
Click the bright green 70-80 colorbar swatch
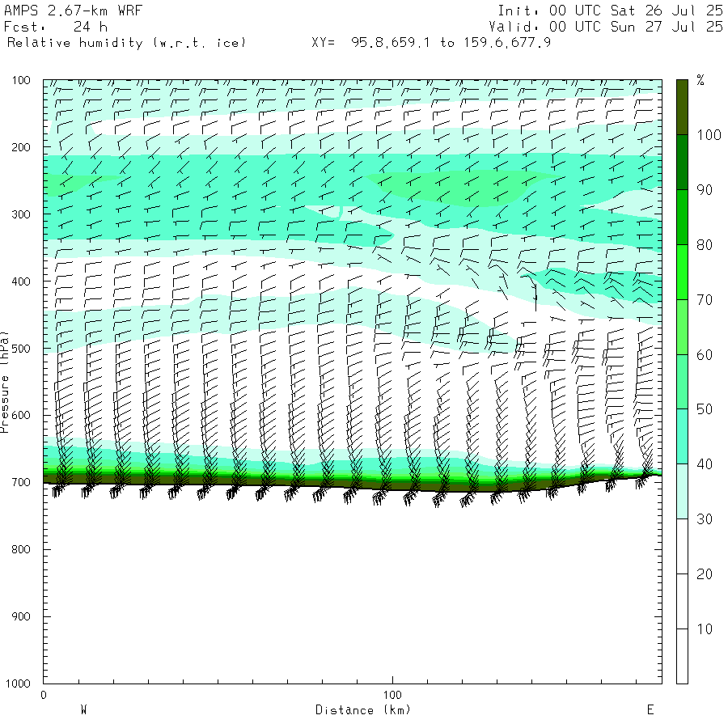coord(682,272)
